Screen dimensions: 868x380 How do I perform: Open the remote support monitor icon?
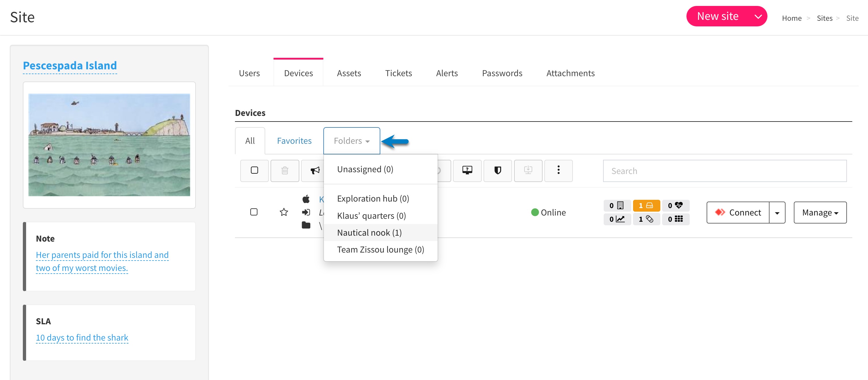point(467,171)
